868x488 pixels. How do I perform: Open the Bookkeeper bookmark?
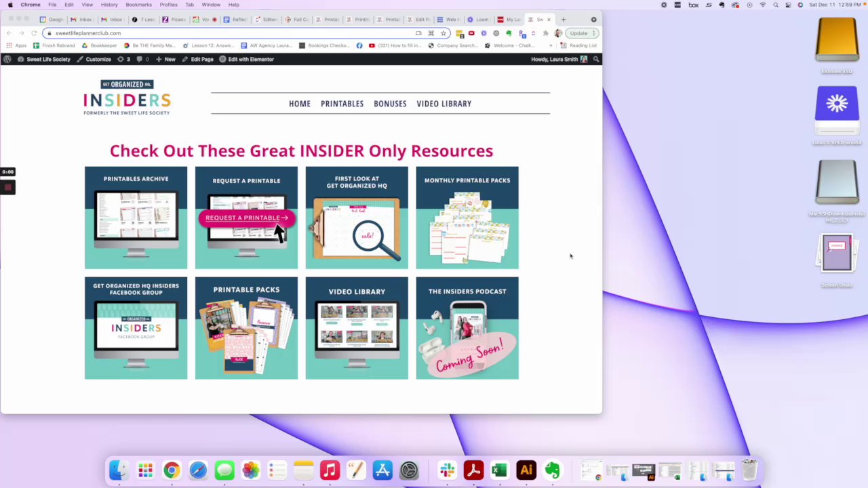pos(99,45)
